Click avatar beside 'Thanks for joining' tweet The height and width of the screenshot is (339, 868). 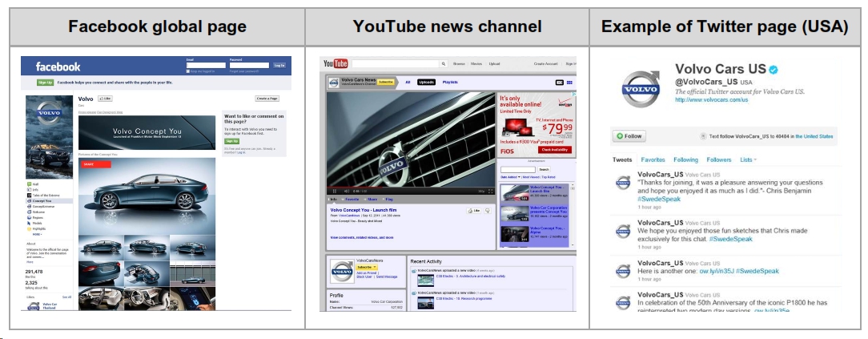point(623,182)
